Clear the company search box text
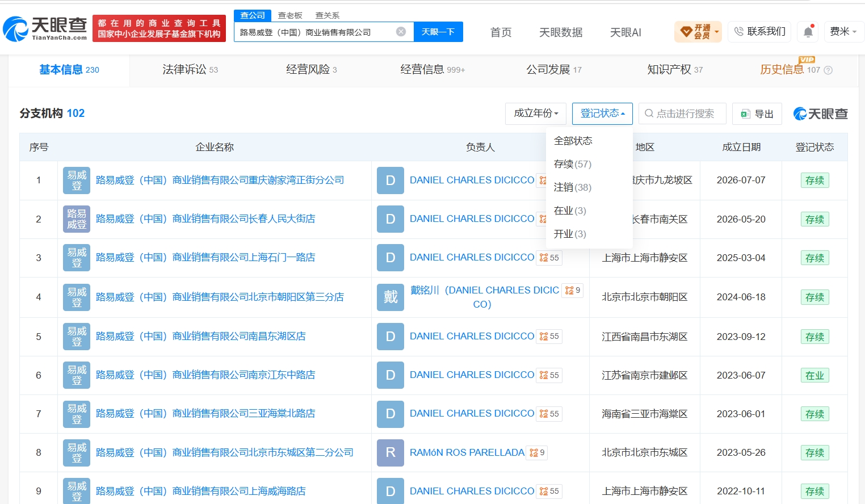This screenshot has width=865, height=504. pyautogui.click(x=401, y=32)
